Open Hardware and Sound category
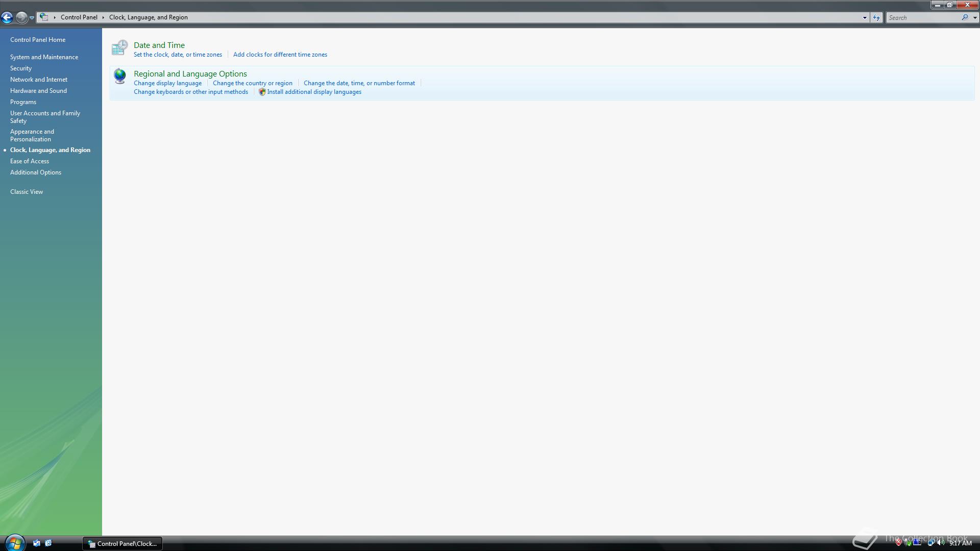The width and height of the screenshot is (980, 551). pyautogui.click(x=38, y=91)
